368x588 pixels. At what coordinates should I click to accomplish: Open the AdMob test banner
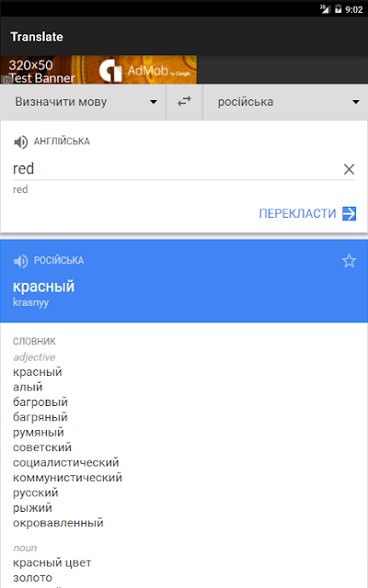pos(98,70)
